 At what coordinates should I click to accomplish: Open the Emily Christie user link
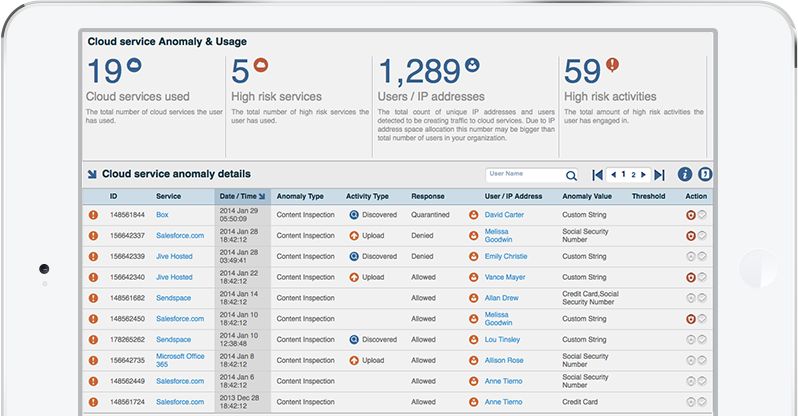click(x=506, y=257)
